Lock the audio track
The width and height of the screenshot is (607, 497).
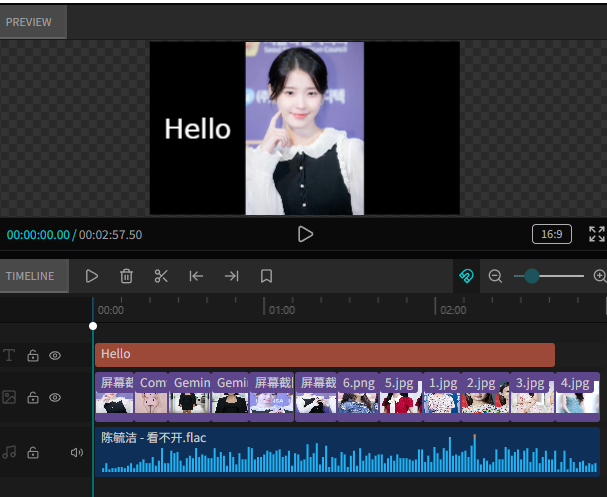(33, 452)
